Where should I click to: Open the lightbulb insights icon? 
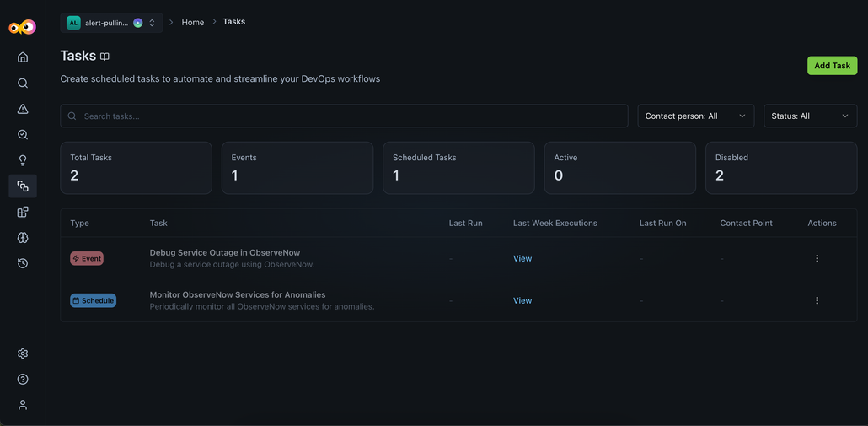pyautogui.click(x=23, y=160)
